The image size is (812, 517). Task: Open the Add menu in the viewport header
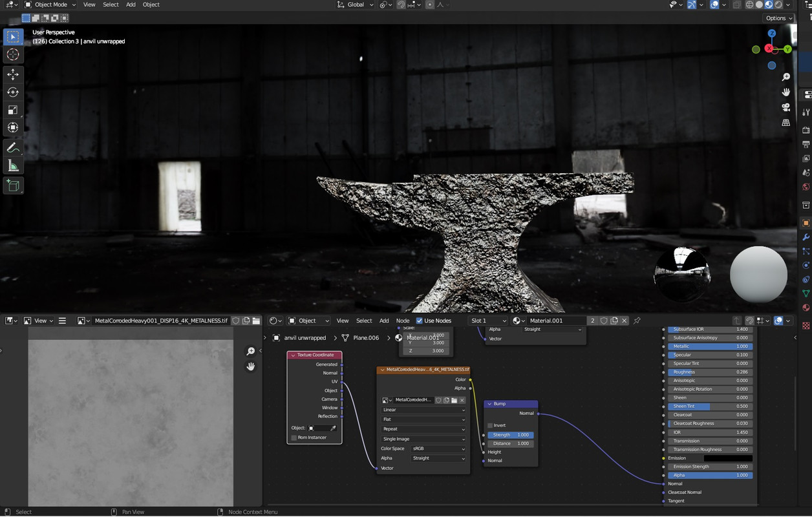[131, 5]
